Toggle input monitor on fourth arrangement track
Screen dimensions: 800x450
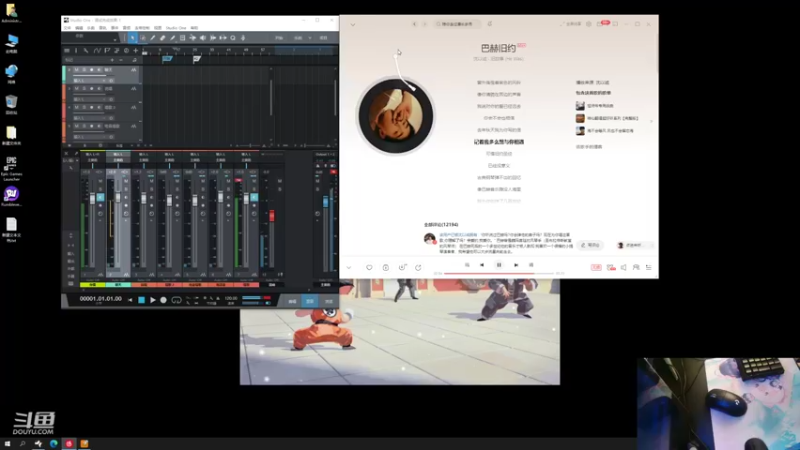coord(99,126)
